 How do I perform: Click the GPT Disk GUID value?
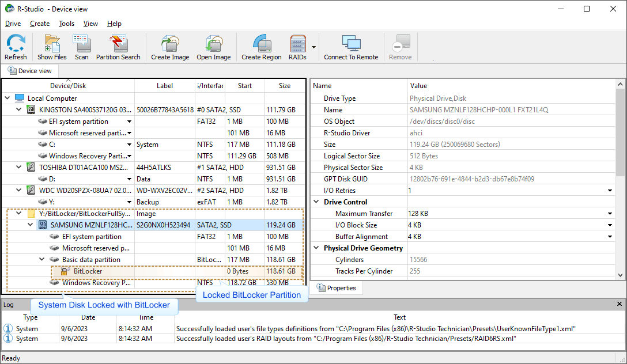pos(472,179)
